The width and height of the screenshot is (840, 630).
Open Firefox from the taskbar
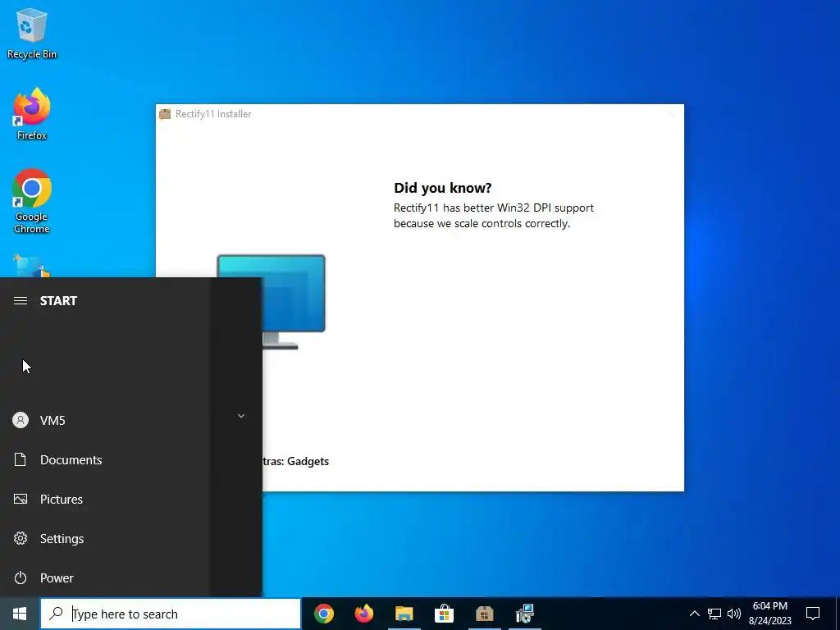point(364,614)
